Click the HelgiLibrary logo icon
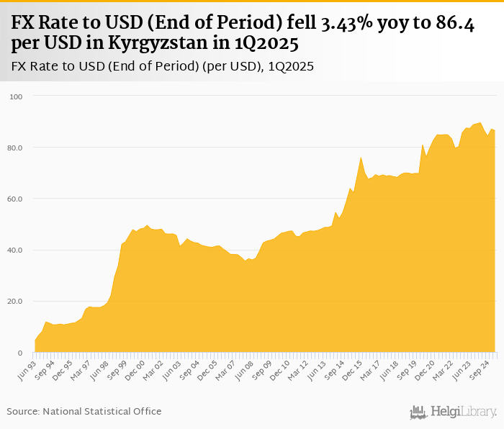Image resolution: width=504 pixels, height=429 pixels. tap(418, 412)
